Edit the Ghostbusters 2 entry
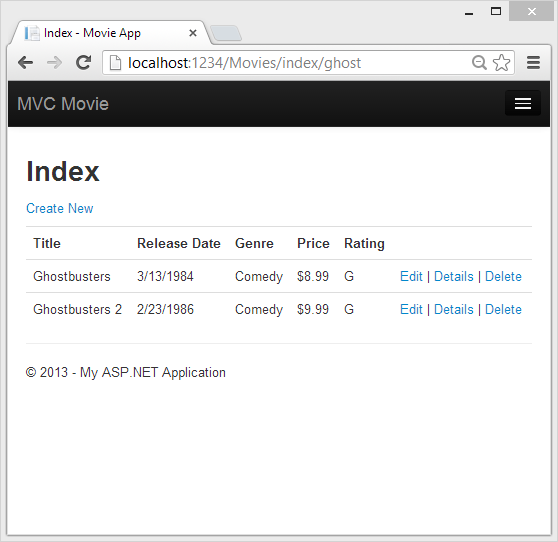558x542 pixels. pos(411,310)
